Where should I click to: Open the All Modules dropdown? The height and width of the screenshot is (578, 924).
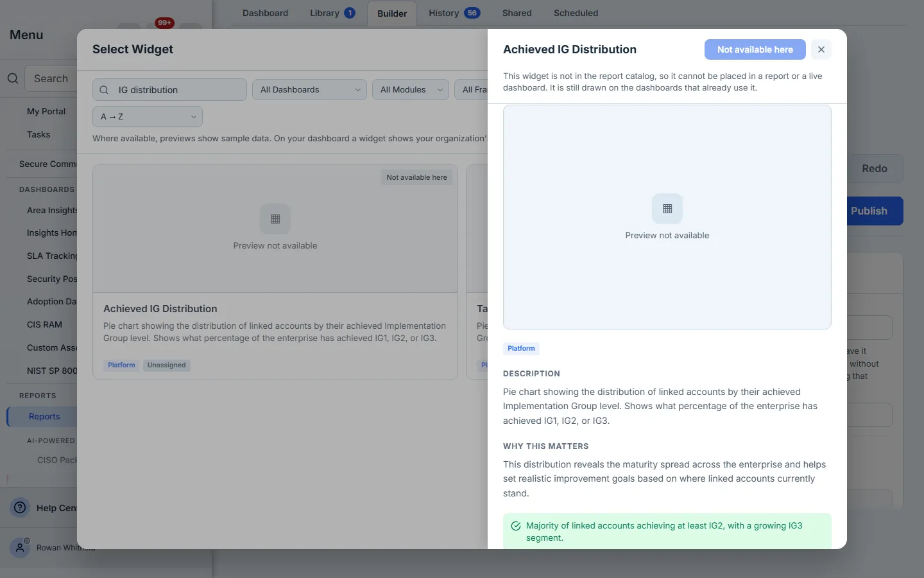coord(411,90)
